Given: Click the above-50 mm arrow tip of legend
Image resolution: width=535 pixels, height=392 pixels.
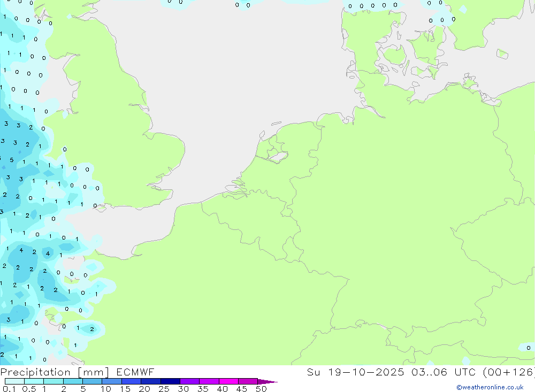Looking at the screenshot, I should [267, 381].
